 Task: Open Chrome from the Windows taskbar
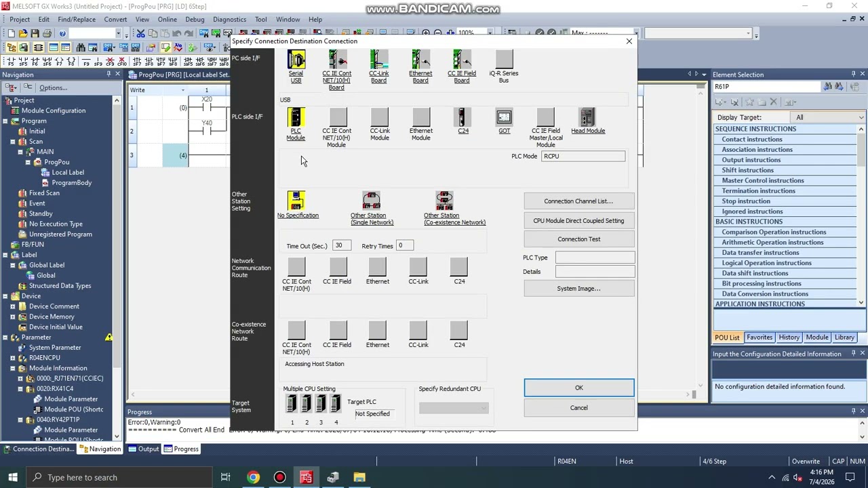point(253,477)
